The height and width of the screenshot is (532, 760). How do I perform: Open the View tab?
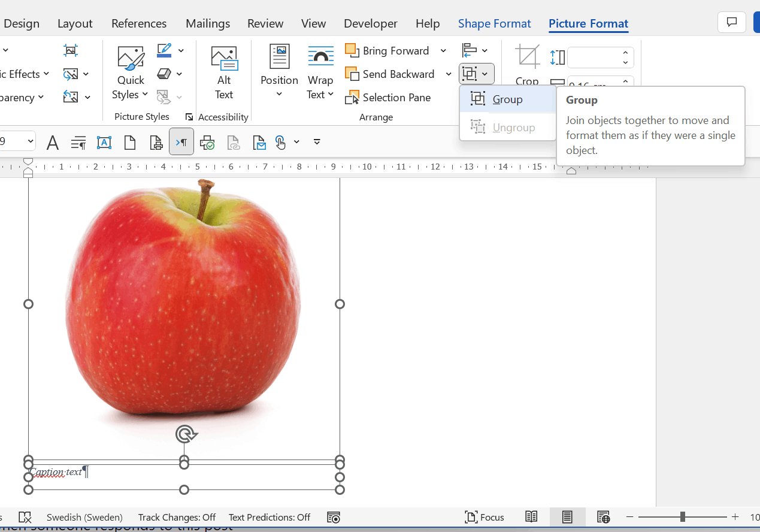click(x=314, y=23)
